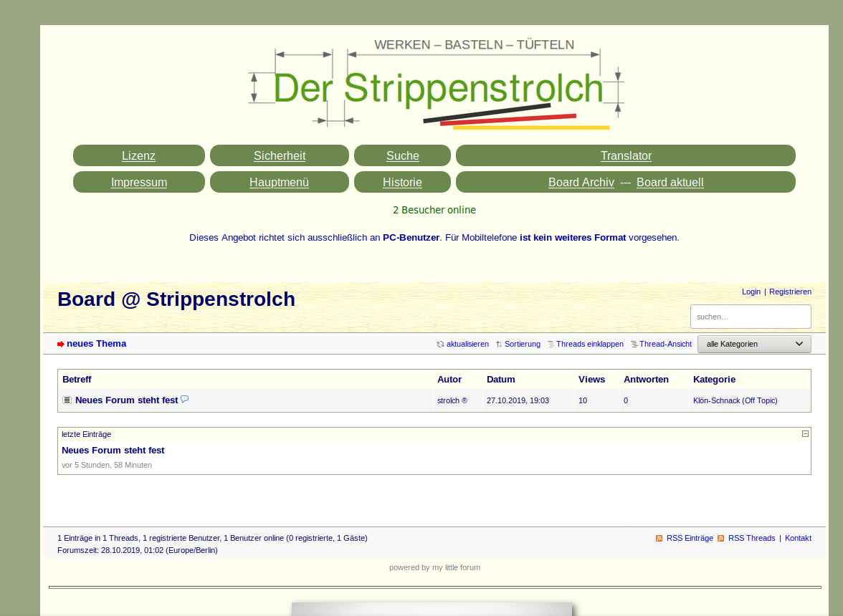
Task: Open the alle Kategorien dropdown
Action: coord(754,345)
